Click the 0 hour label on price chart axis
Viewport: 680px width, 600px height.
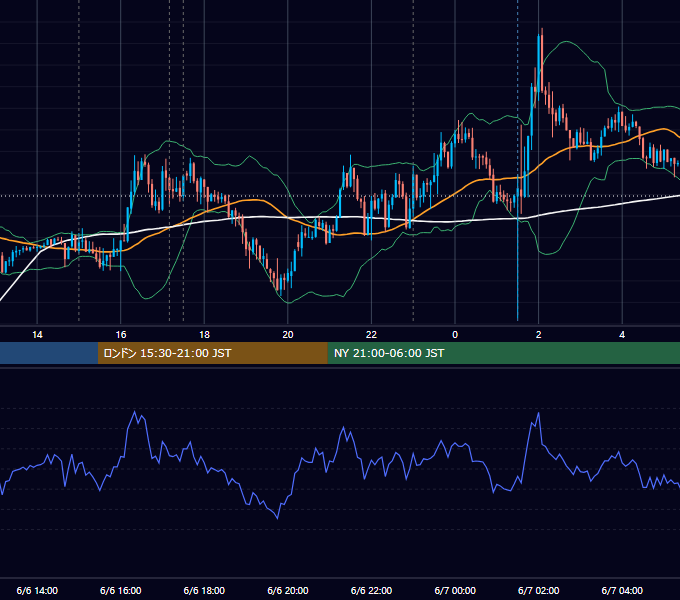[x=455, y=335]
